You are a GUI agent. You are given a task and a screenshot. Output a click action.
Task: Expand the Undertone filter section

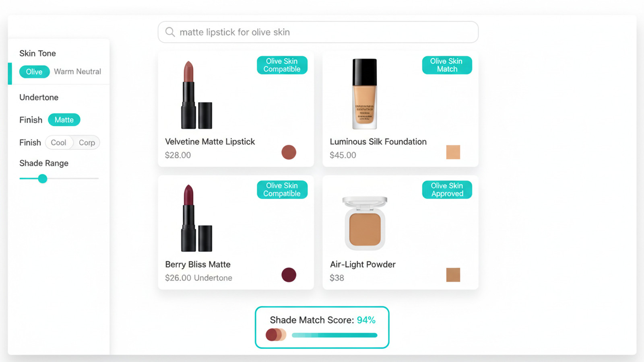pyautogui.click(x=39, y=97)
